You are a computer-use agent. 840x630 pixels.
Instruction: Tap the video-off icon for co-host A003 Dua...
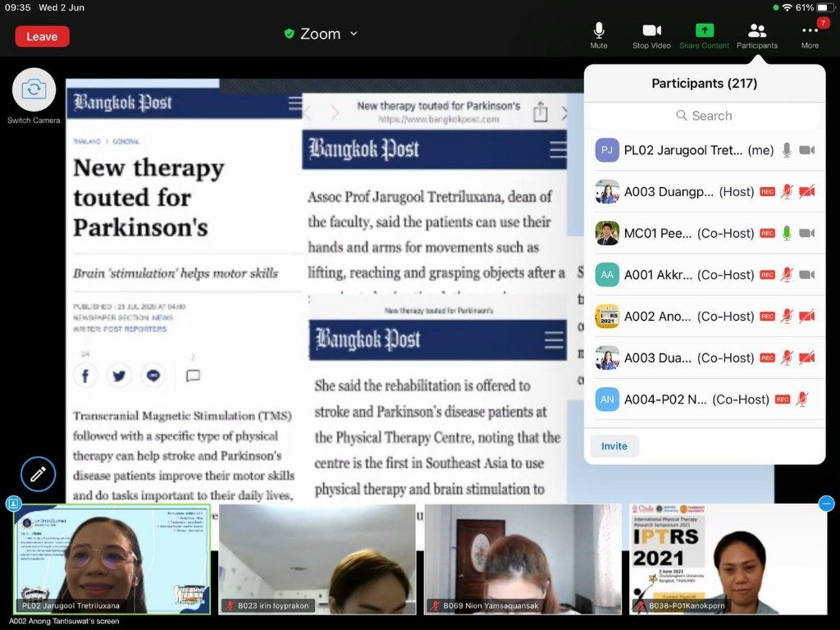[807, 358]
